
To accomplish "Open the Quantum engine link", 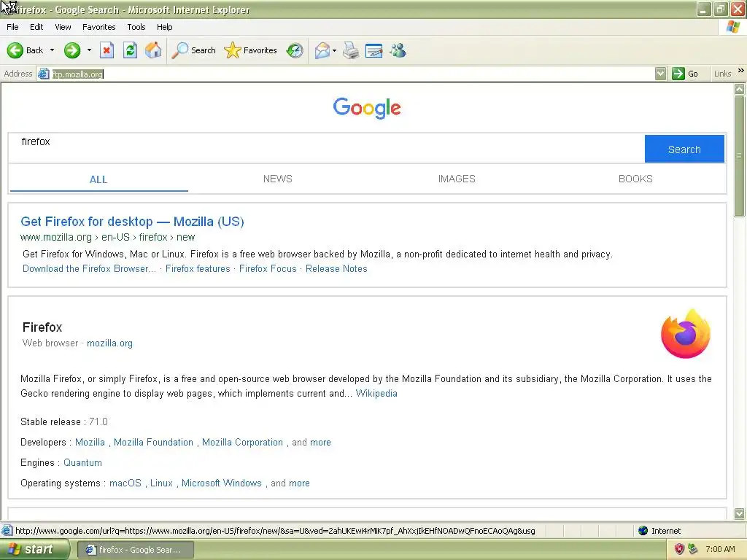I will click(82, 463).
